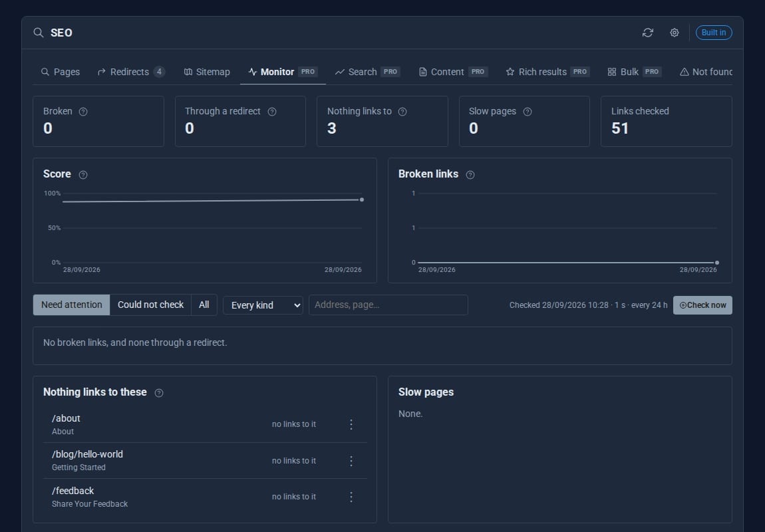Click the 'Checked 28/09/2026 10:28' status text
Viewport: 765px width, 532px height.
tap(559, 305)
